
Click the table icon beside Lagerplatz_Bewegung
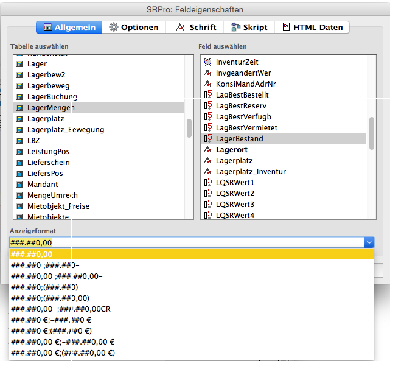[20, 130]
